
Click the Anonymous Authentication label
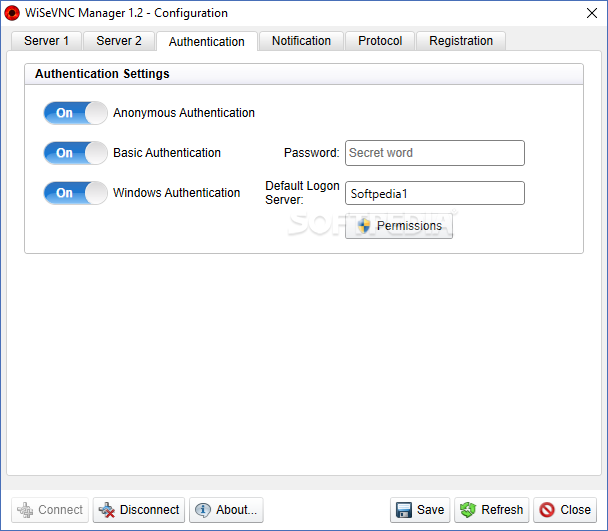184,113
